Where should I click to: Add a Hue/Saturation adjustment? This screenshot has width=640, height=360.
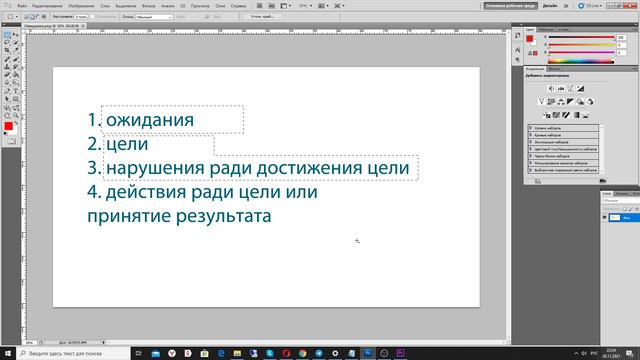click(x=551, y=102)
